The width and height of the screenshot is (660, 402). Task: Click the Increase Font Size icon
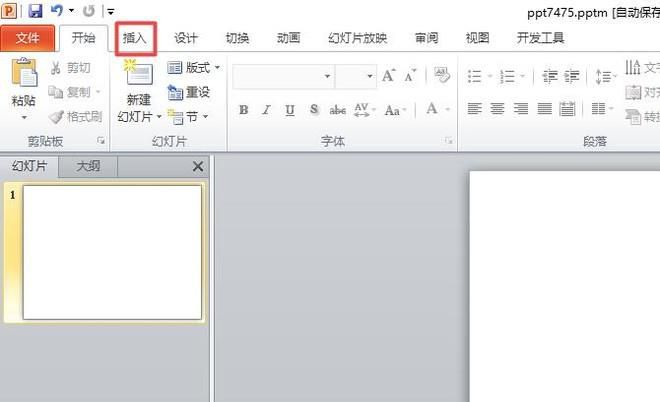click(389, 76)
